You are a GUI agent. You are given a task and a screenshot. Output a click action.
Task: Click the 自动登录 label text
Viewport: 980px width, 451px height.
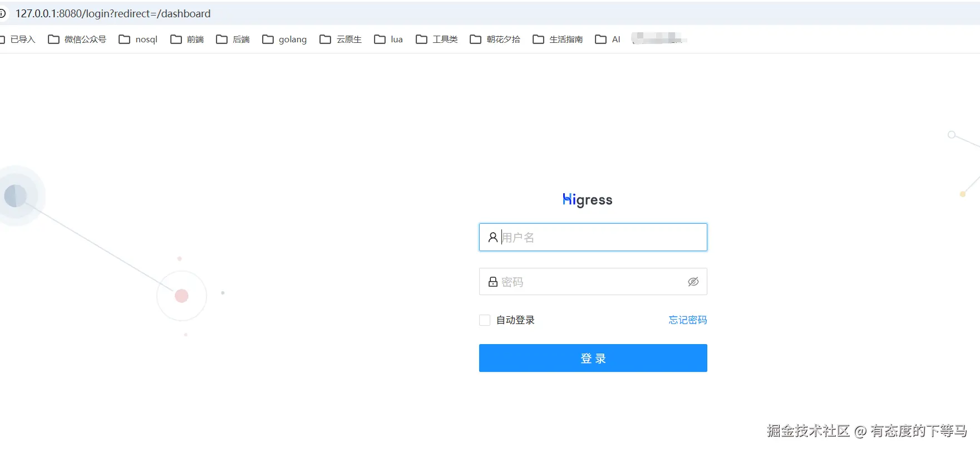click(x=515, y=320)
